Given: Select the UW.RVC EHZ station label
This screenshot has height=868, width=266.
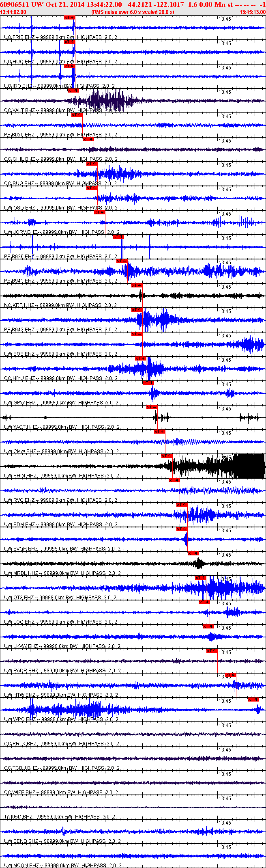Looking at the screenshot, I should coord(60,500).
